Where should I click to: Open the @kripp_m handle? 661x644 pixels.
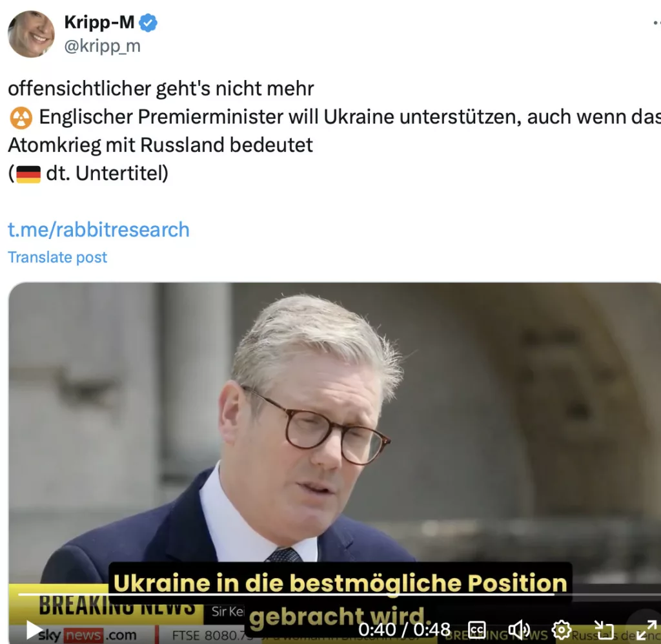click(x=102, y=46)
